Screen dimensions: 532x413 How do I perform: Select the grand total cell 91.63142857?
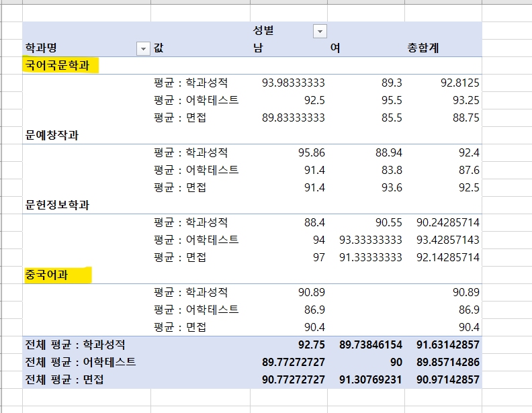[x=444, y=345]
